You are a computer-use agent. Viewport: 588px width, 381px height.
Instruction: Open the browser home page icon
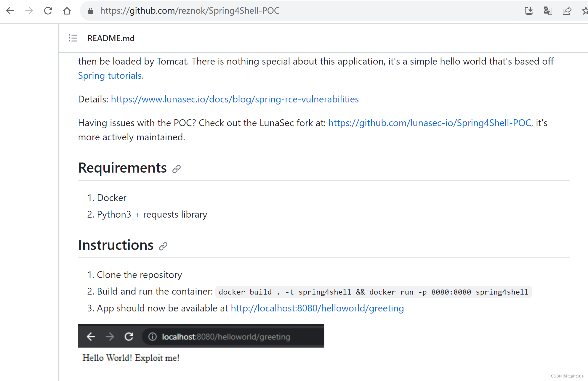[67, 11]
